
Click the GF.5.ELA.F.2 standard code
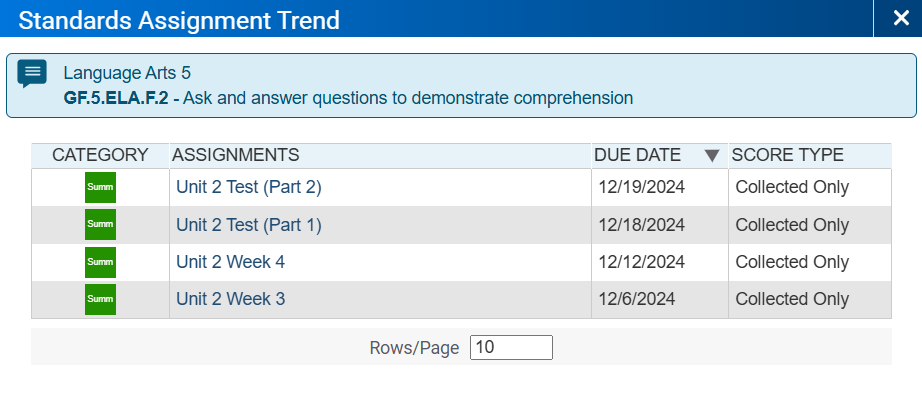[116, 98]
